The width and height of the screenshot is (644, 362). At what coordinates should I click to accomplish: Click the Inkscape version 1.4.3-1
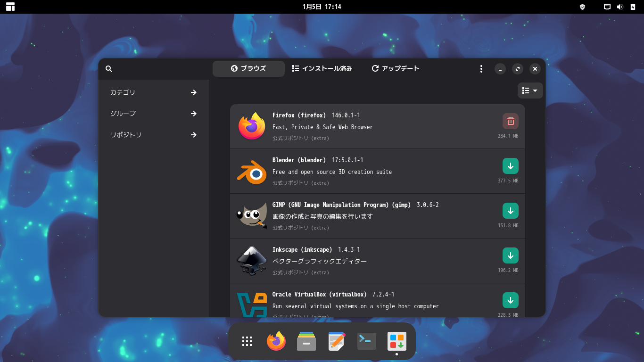[x=349, y=250]
